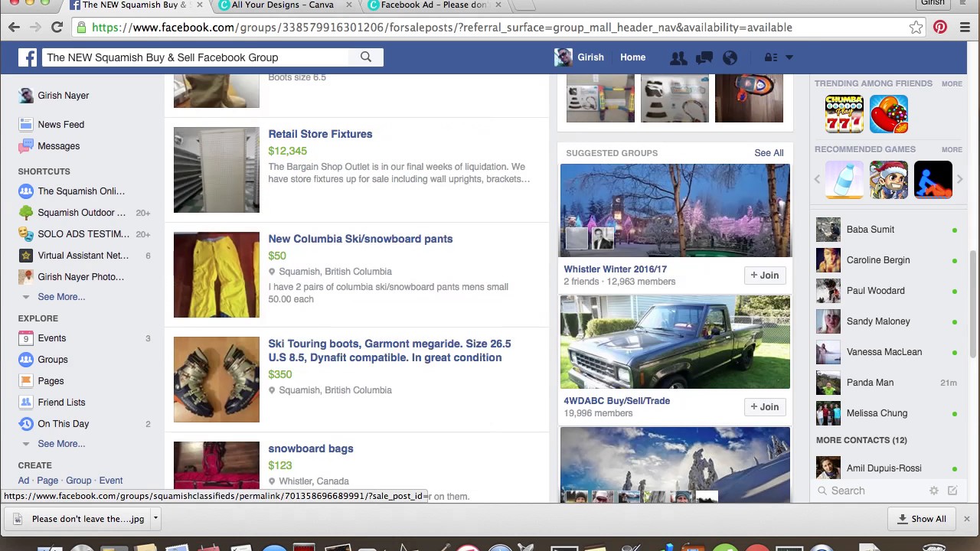Open the bottle flip recommended game
The image size is (980, 551).
(844, 180)
